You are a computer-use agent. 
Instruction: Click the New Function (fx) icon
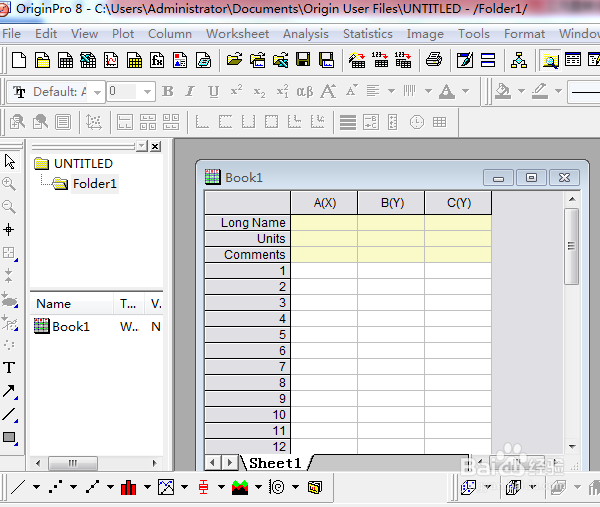click(157, 60)
